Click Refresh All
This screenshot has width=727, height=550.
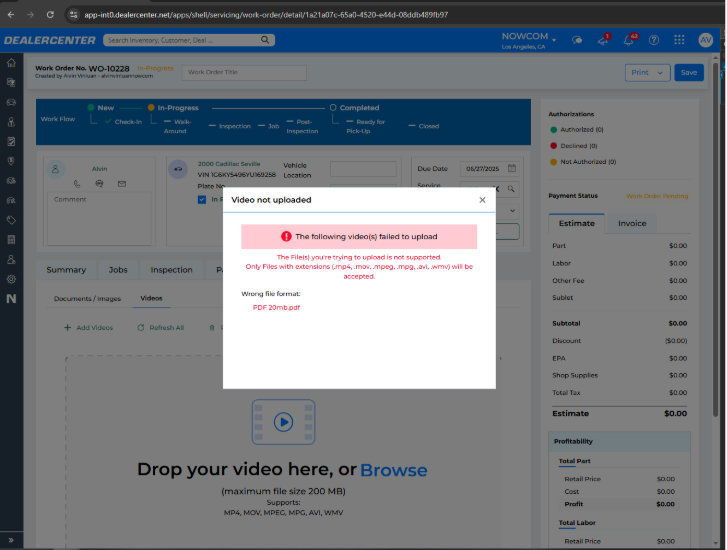click(160, 327)
